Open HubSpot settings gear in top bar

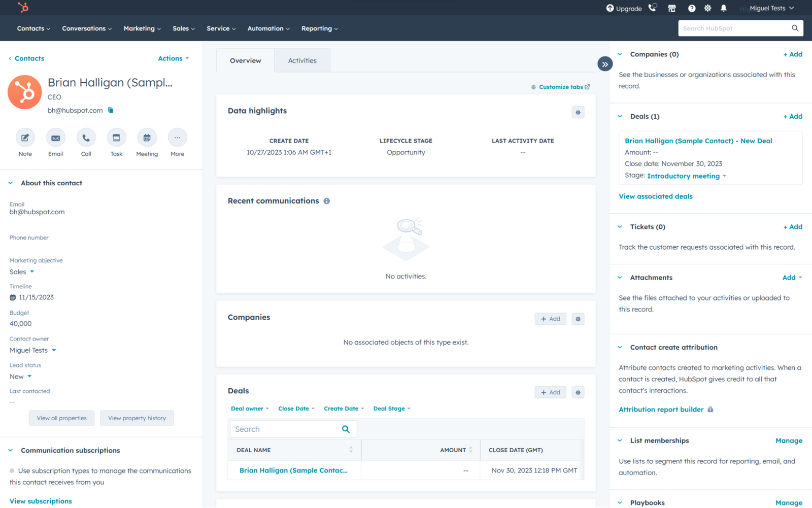[x=707, y=8]
